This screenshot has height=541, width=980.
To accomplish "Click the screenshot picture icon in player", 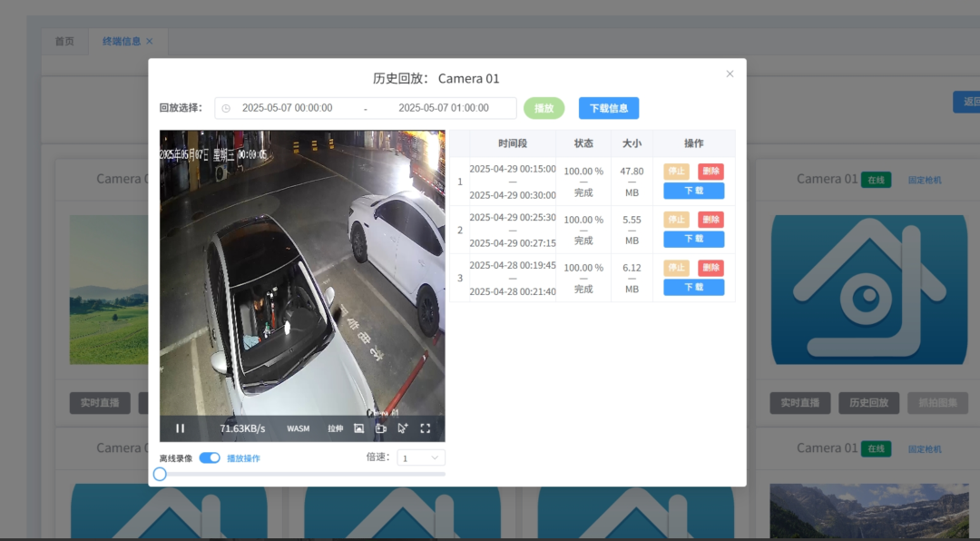I will [358, 428].
